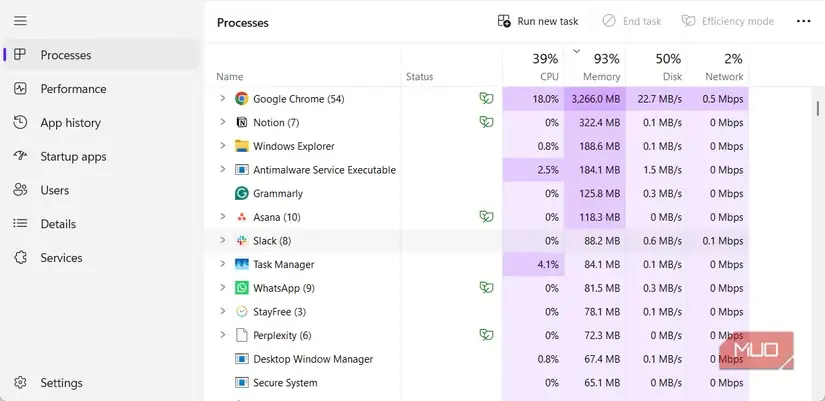The width and height of the screenshot is (825, 401).
Task: Select the 3,266.0 MB memory cell
Action: tap(595, 98)
